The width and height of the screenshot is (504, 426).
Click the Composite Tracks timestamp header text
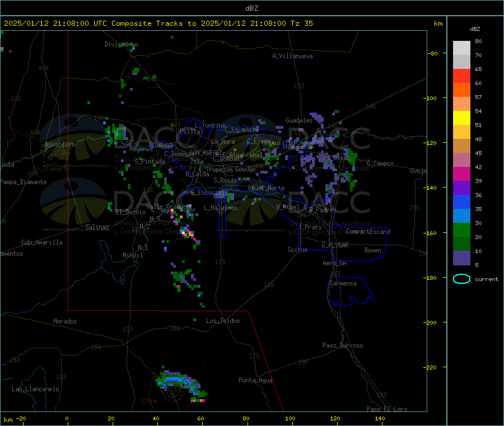click(158, 24)
